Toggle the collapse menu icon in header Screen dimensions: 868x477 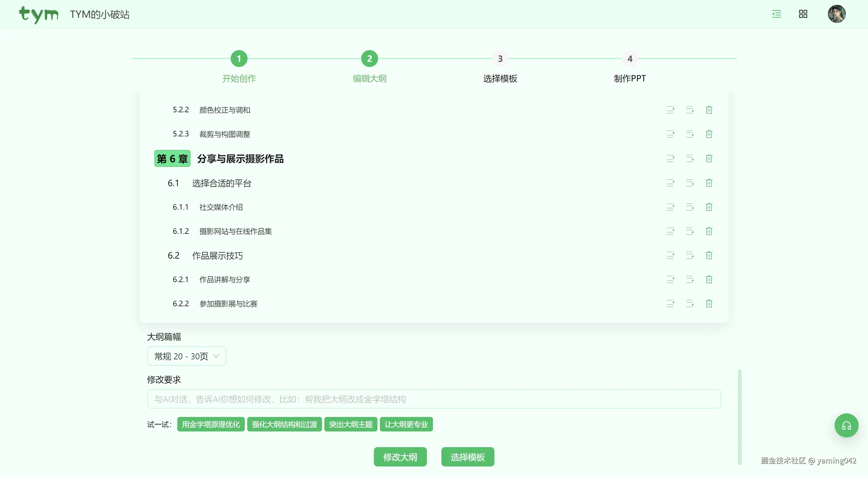click(776, 14)
